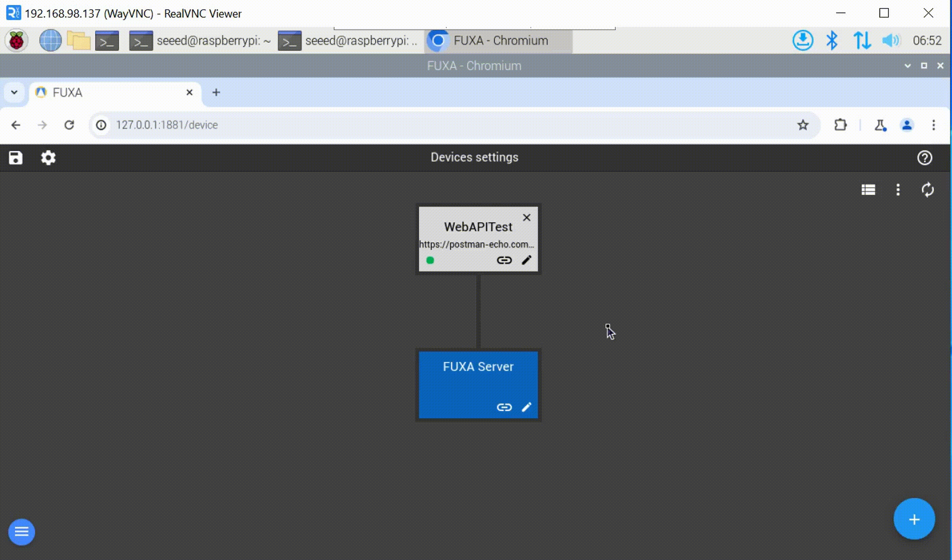The image size is (952, 560).
Task: Open Chromium three-dot menu
Action: coord(934,125)
